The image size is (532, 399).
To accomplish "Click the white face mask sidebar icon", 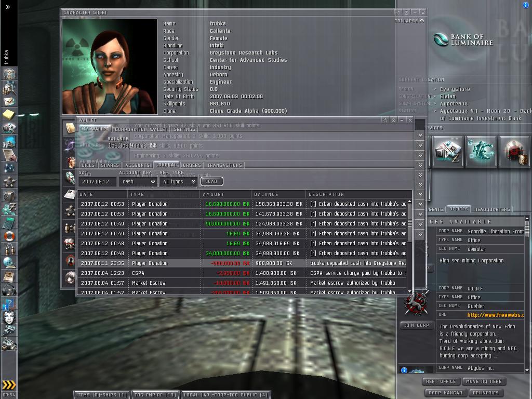I will click(9, 317).
